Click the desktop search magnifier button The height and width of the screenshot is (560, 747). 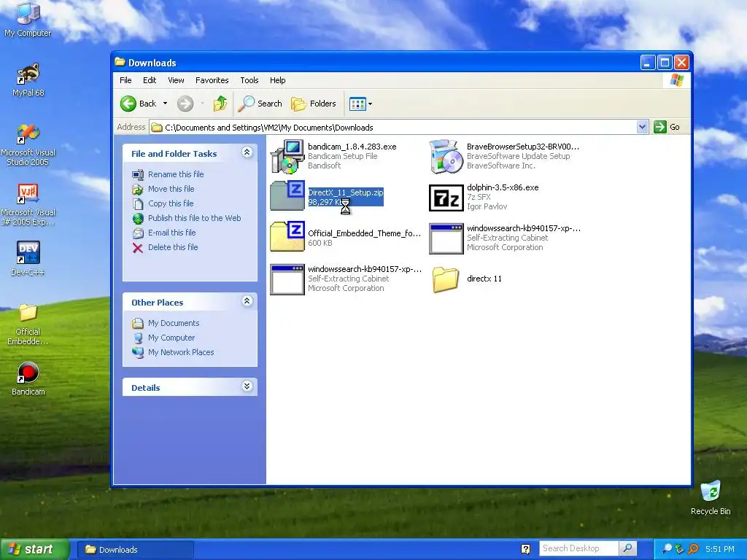pyautogui.click(x=628, y=548)
